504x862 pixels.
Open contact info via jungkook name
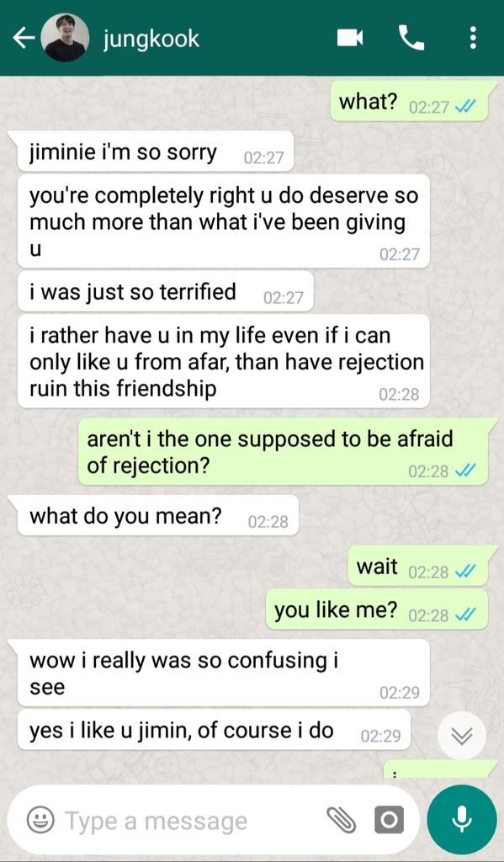pyautogui.click(x=151, y=39)
